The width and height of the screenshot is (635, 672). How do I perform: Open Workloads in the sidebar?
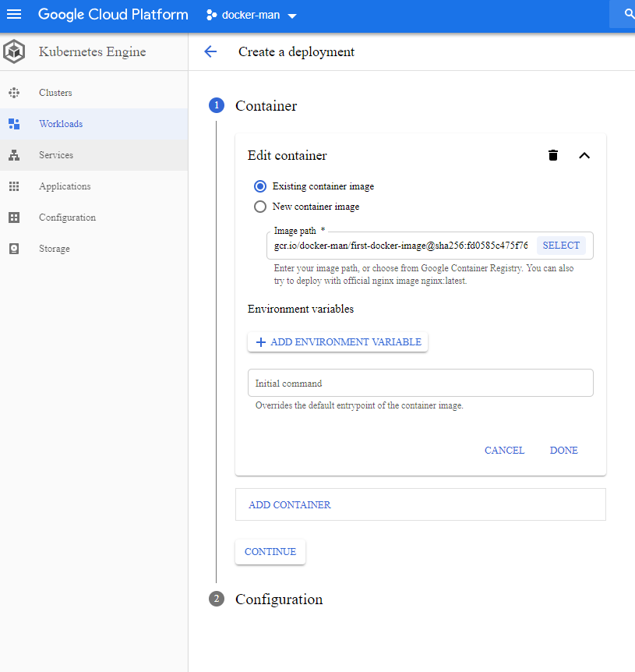[x=61, y=124]
